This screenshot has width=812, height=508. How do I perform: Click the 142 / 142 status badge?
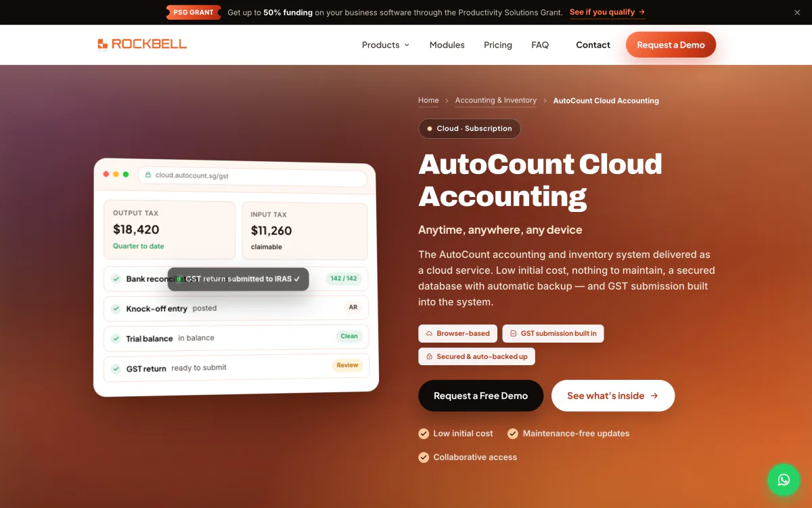[344, 278]
